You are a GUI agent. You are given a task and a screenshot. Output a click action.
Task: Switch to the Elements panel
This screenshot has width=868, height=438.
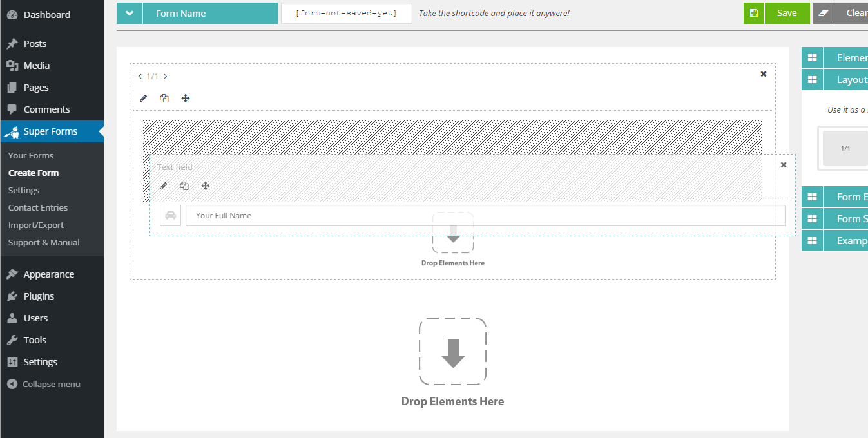pos(844,57)
